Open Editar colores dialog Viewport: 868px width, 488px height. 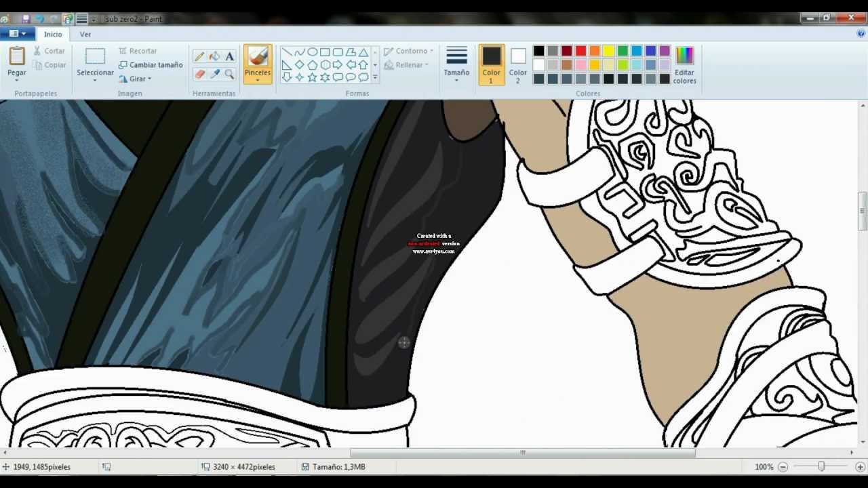684,65
